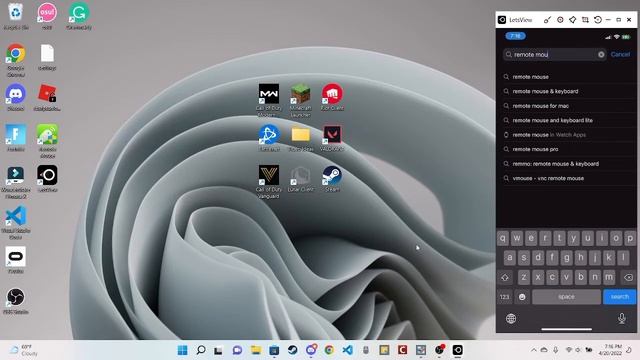Click the Discord desktop icon
Viewport: 640px width, 360px height.
tap(16, 98)
